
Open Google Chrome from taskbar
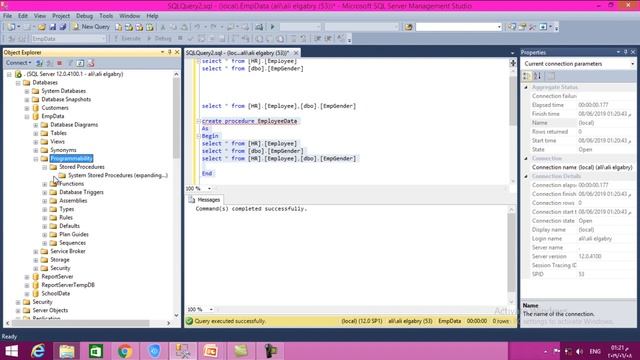point(125,351)
